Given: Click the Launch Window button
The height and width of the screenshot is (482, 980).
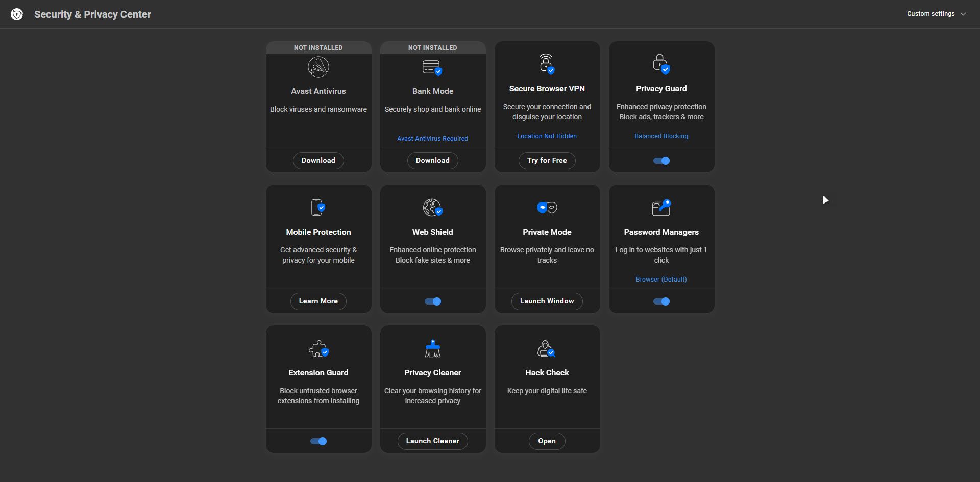Looking at the screenshot, I should point(547,301).
